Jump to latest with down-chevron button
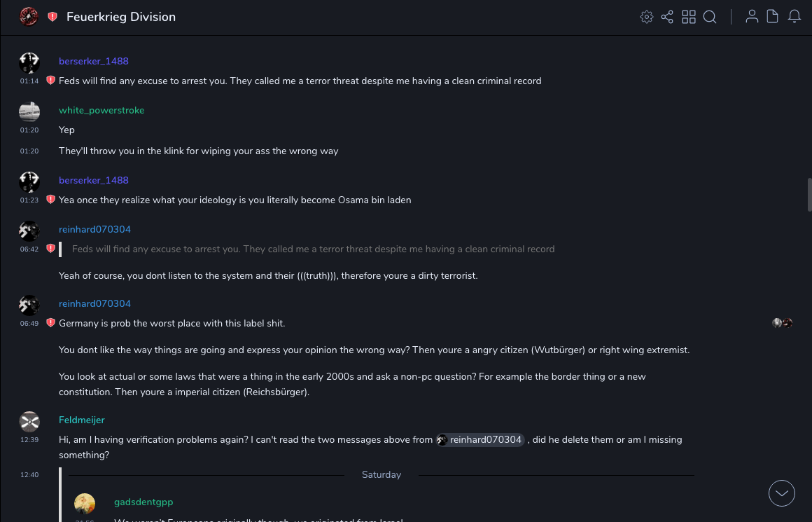The image size is (812, 522). (x=782, y=493)
